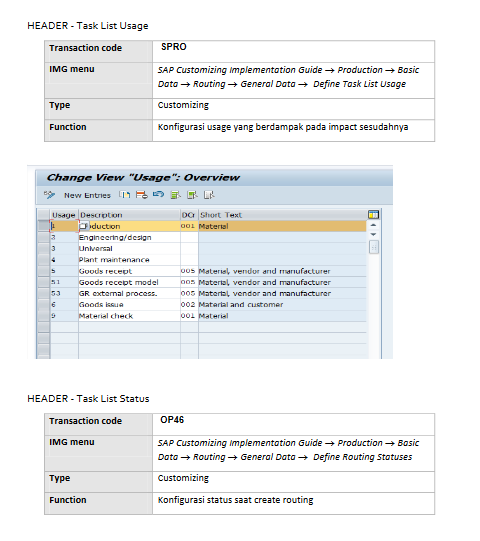Image resolution: width=480 pixels, height=541 pixels.
Task: Click the SPRO transaction code text
Action: [174, 47]
